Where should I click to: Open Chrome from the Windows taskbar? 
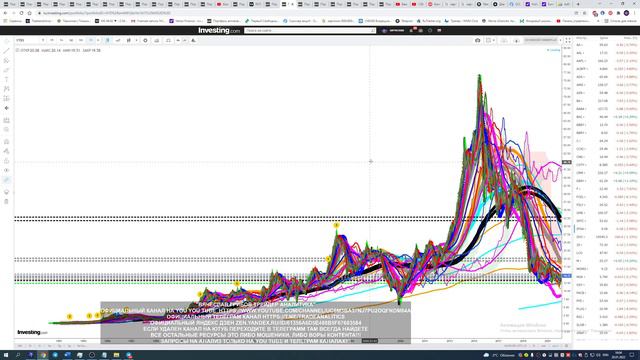pos(43,355)
